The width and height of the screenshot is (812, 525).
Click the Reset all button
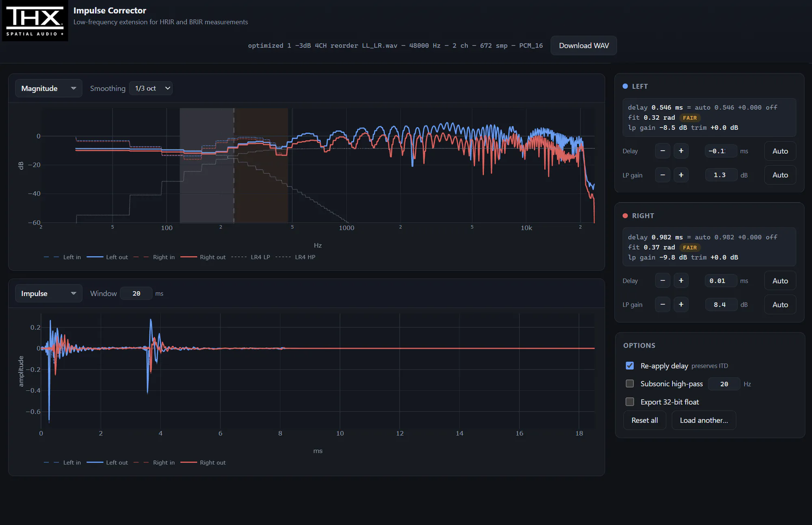pos(644,420)
